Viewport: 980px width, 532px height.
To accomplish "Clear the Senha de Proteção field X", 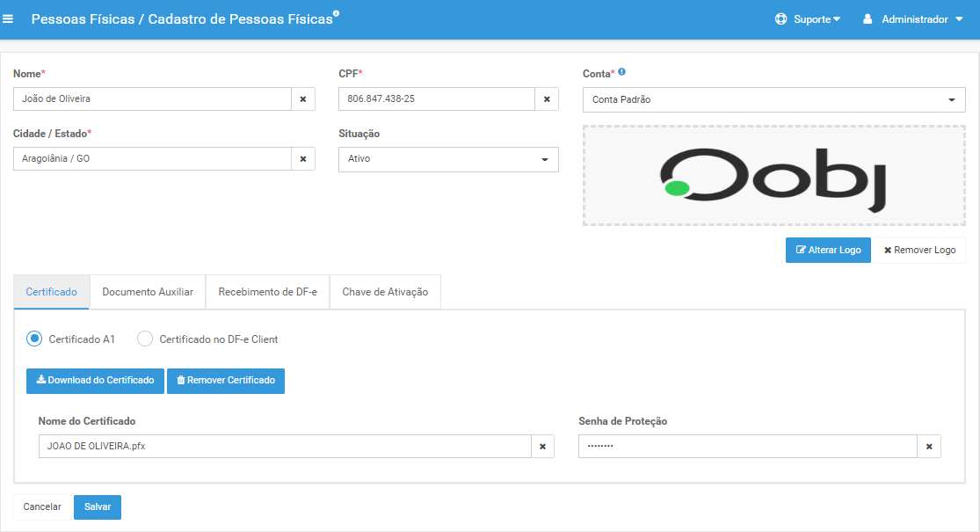I will point(929,447).
